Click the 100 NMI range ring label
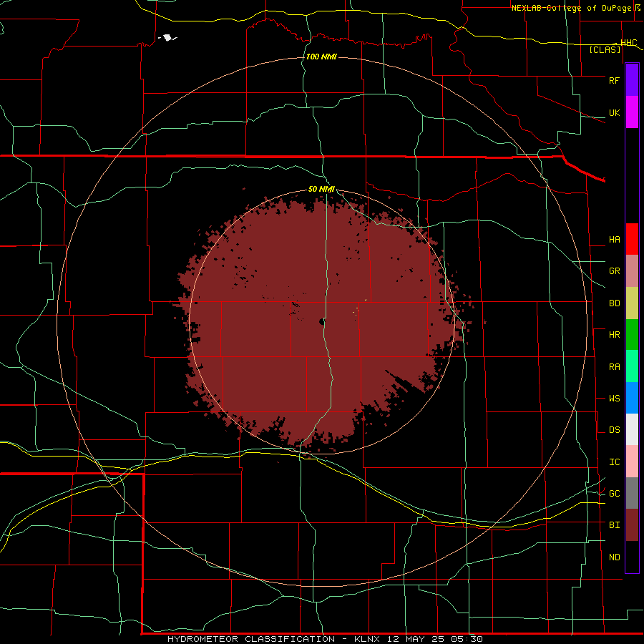This screenshot has height=644, width=644. pos(321,57)
